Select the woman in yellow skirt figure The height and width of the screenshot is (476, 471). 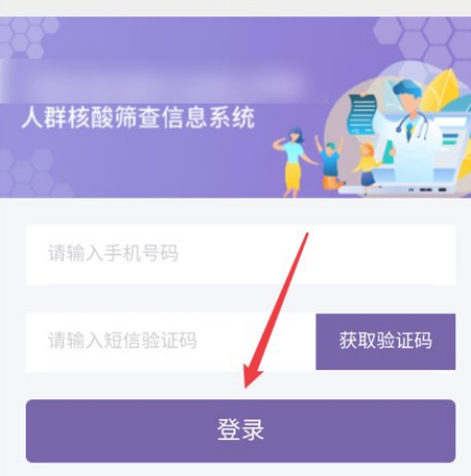pos(293,163)
